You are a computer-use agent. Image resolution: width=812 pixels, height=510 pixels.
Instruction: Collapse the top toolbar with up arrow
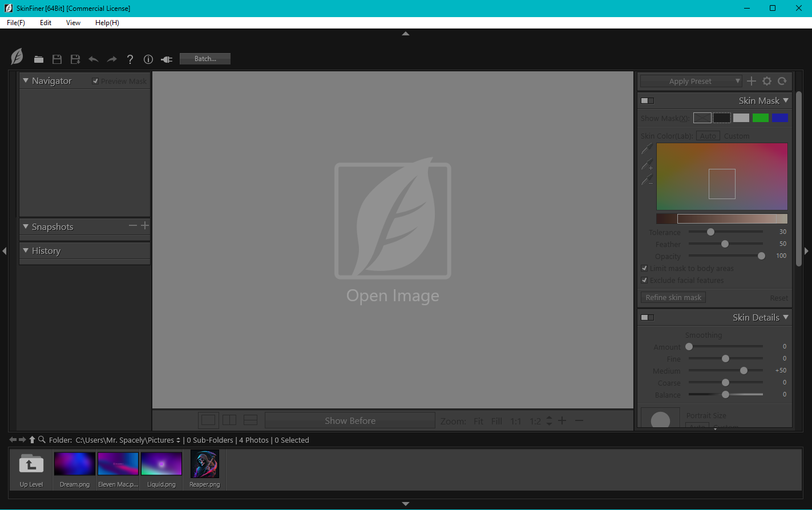(406, 34)
